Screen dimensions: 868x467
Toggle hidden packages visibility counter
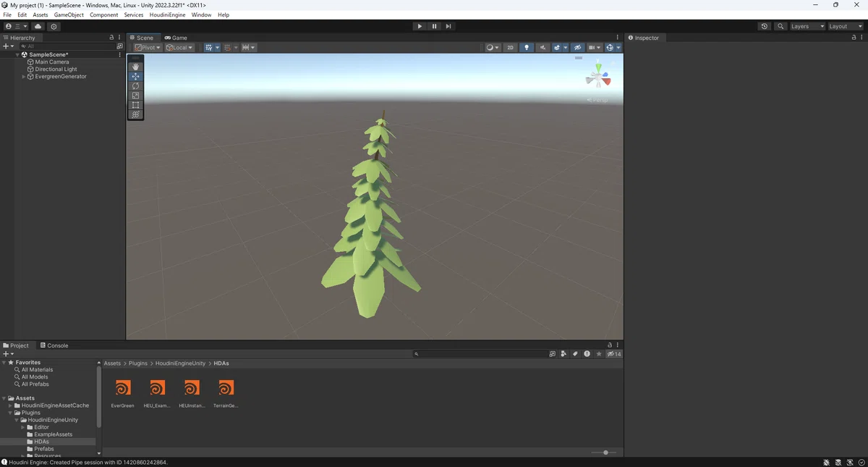click(614, 354)
